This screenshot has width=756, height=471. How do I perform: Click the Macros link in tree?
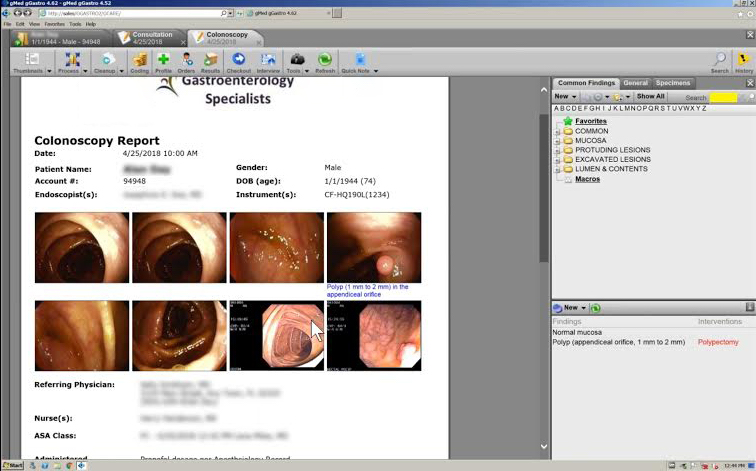click(x=587, y=179)
